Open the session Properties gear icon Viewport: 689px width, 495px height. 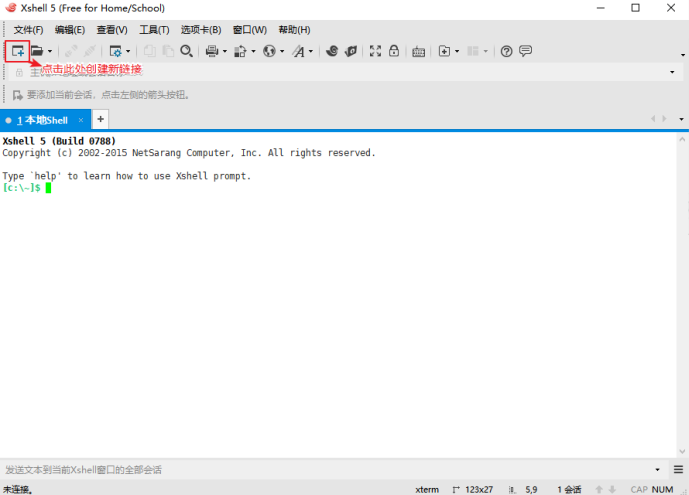click(116, 51)
